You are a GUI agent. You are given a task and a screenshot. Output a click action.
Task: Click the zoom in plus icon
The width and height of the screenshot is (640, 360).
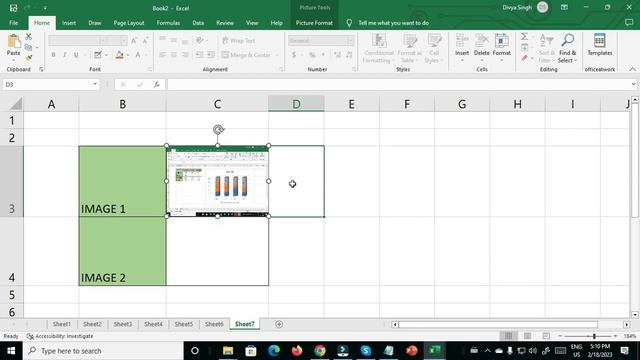(615, 336)
